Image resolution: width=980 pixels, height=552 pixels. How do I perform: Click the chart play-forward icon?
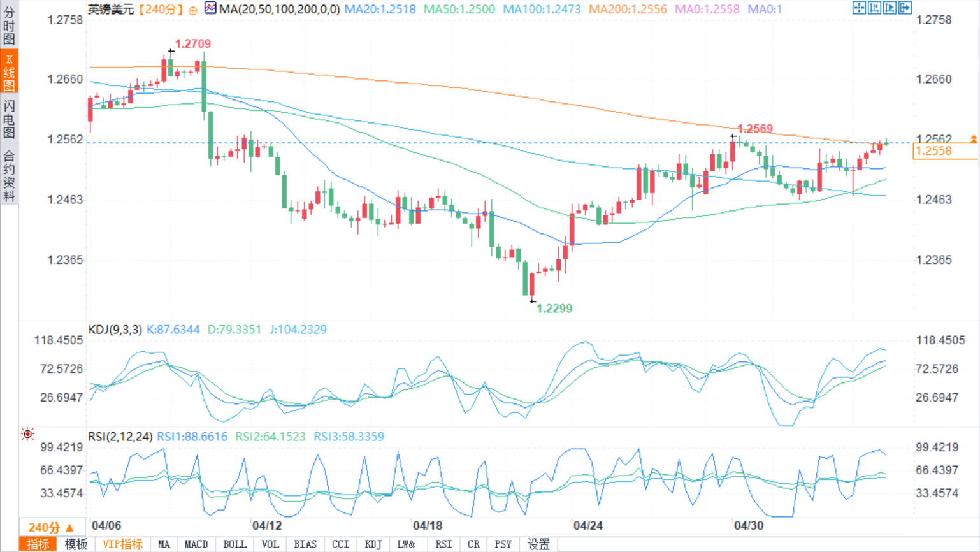[x=890, y=8]
